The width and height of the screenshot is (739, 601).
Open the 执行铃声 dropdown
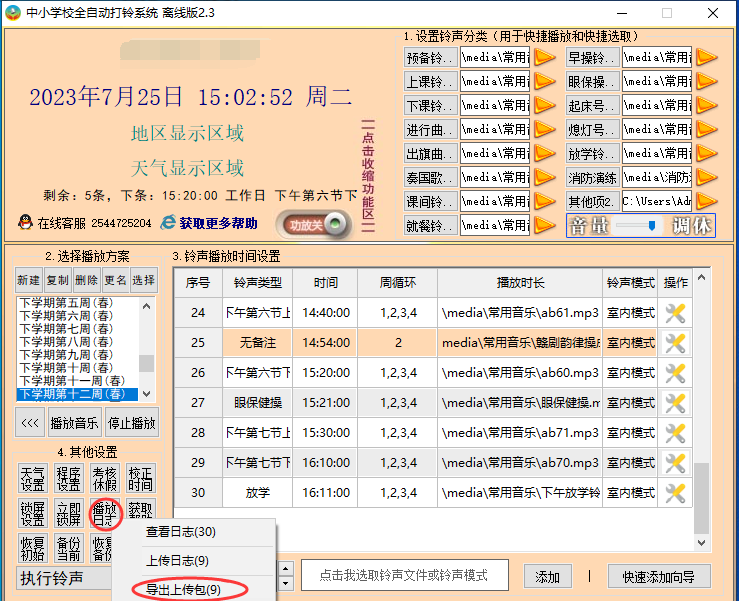tap(145, 578)
